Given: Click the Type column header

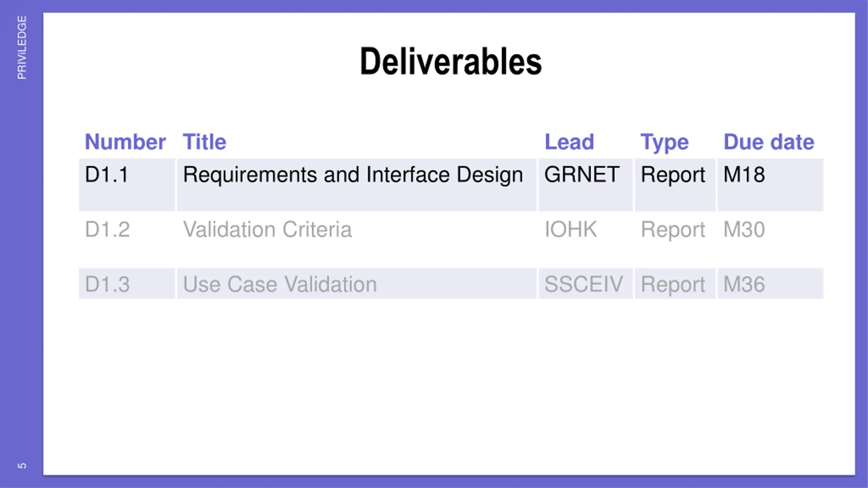Looking at the screenshot, I should [664, 142].
